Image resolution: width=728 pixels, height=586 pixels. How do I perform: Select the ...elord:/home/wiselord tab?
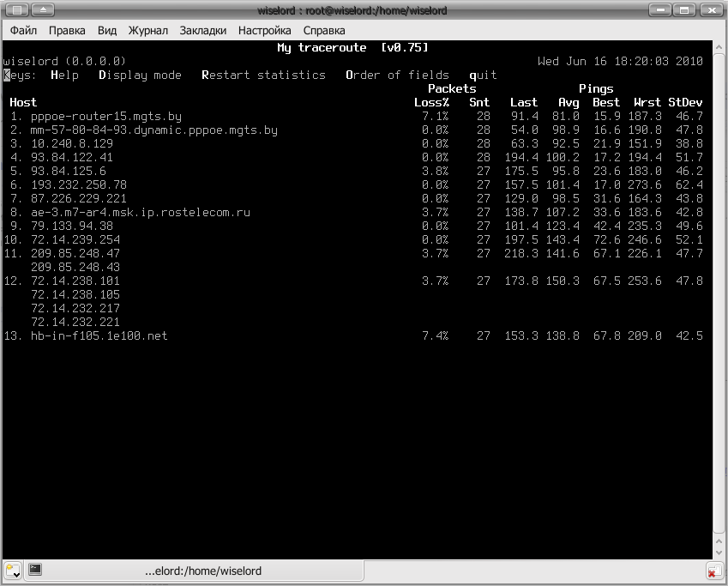193,571
